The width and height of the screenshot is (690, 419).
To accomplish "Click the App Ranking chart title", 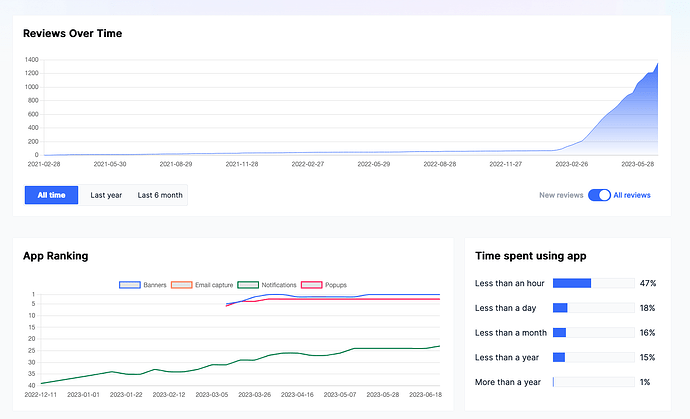I will coord(55,256).
